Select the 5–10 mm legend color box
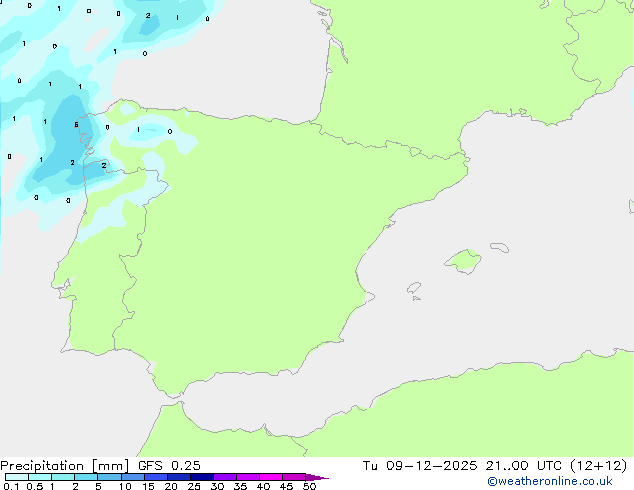The image size is (634, 490). (x=109, y=477)
